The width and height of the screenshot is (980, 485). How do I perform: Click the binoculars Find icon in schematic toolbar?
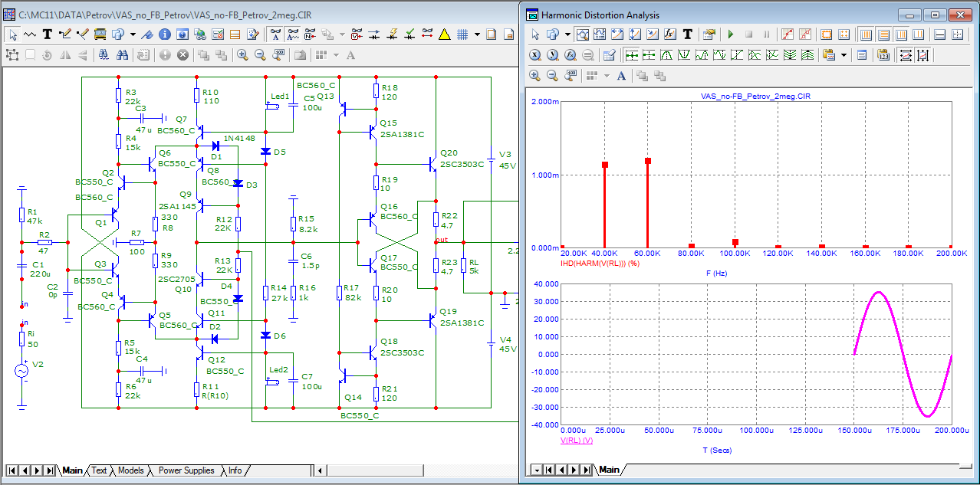122,54
